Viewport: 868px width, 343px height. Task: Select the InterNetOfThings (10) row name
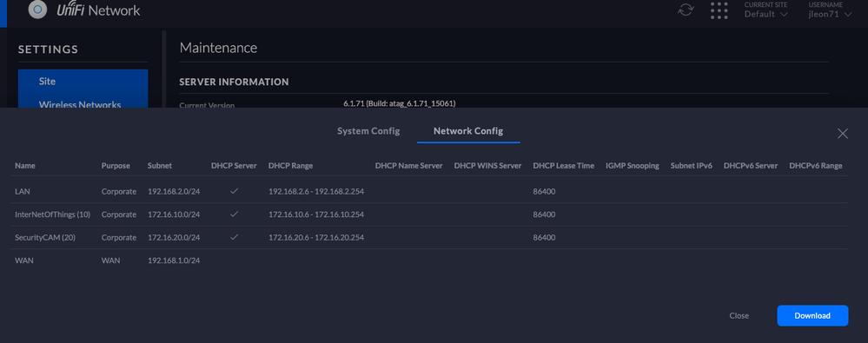click(53, 214)
